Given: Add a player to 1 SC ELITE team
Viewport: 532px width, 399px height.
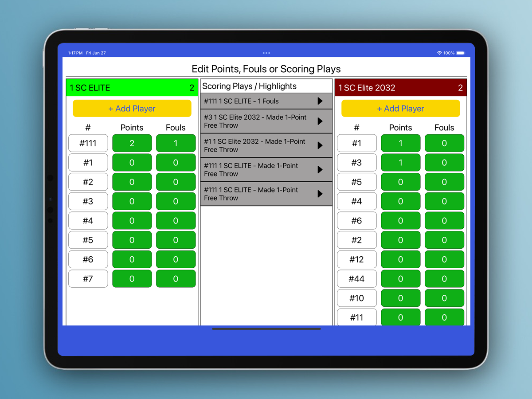Looking at the screenshot, I should click(132, 109).
